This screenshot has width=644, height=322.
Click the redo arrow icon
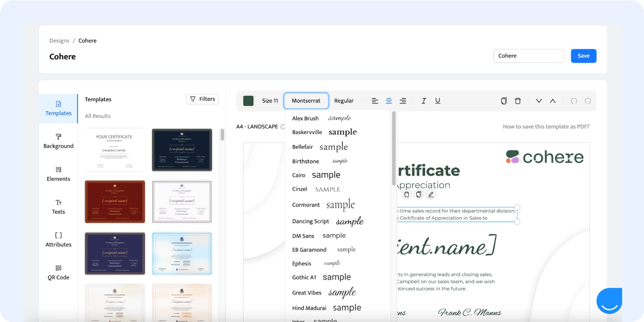(x=588, y=101)
